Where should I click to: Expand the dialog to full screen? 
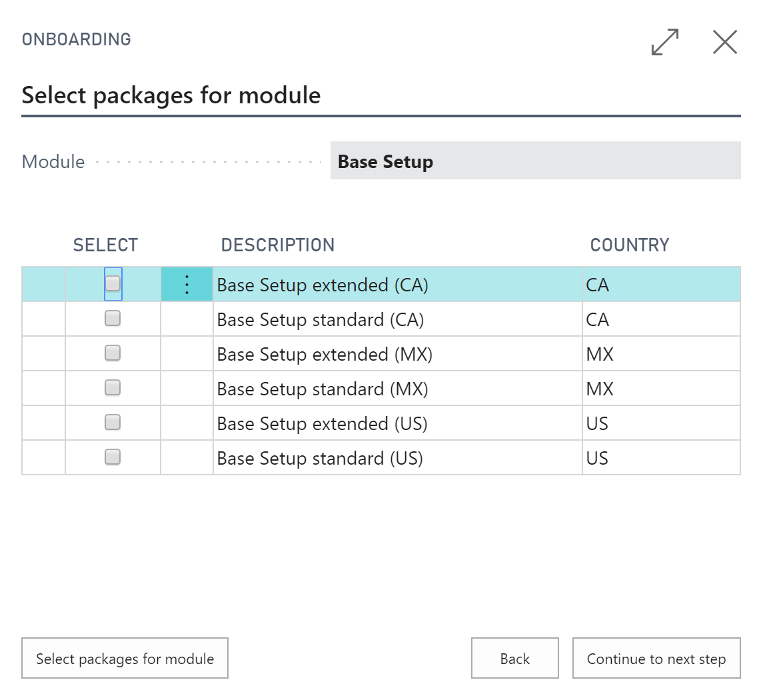664,42
